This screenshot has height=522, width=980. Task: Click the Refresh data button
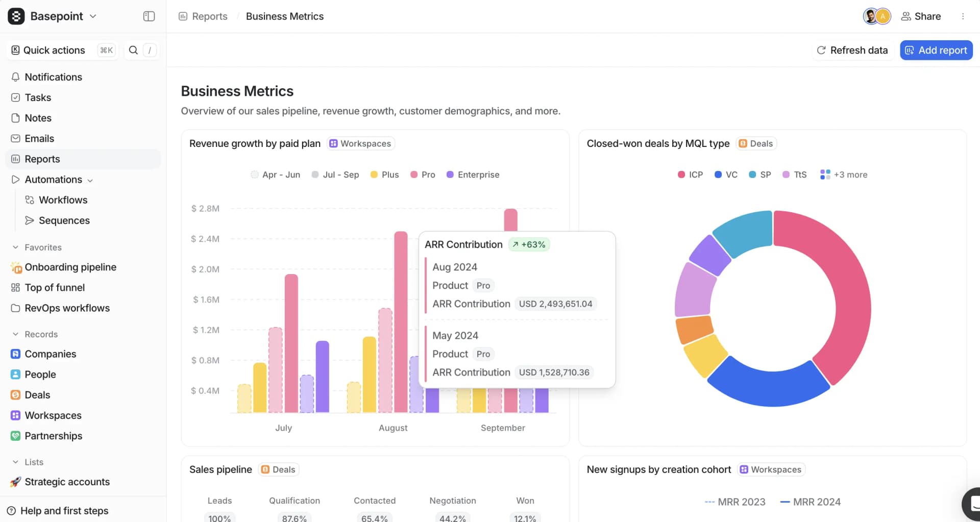click(852, 50)
